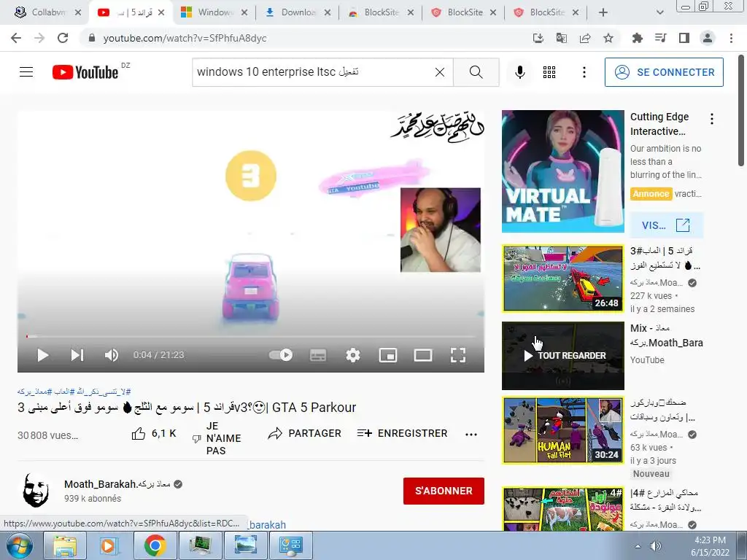Click PARTAGER to share video
747x560 pixels.
pos(304,433)
